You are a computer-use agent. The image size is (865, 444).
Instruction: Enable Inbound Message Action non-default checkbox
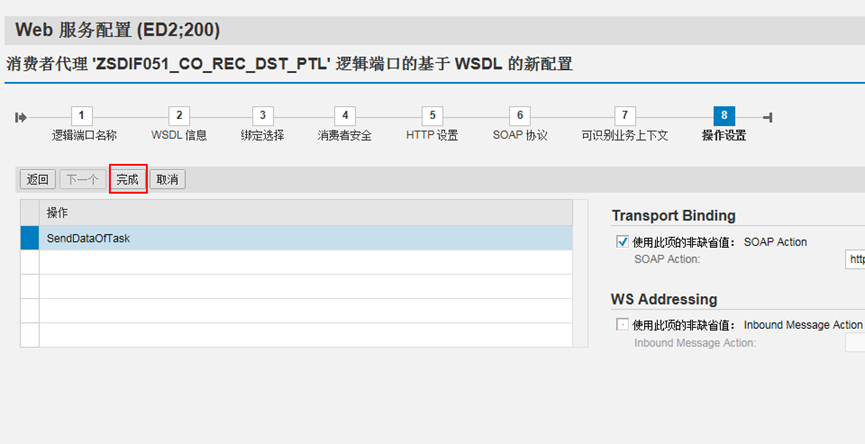622,325
